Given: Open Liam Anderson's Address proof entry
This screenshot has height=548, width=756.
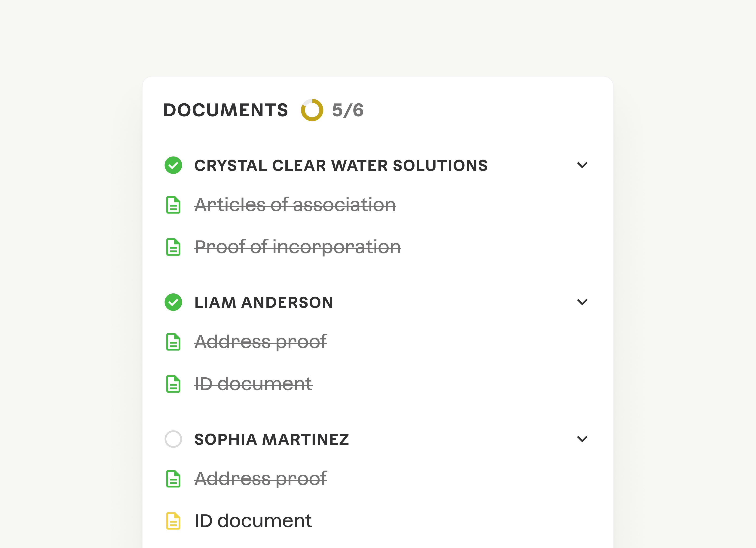Looking at the screenshot, I should click(x=261, y=342).
